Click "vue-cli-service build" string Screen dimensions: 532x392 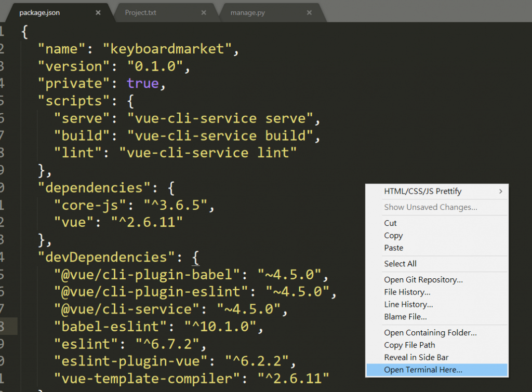coord(220,136)
